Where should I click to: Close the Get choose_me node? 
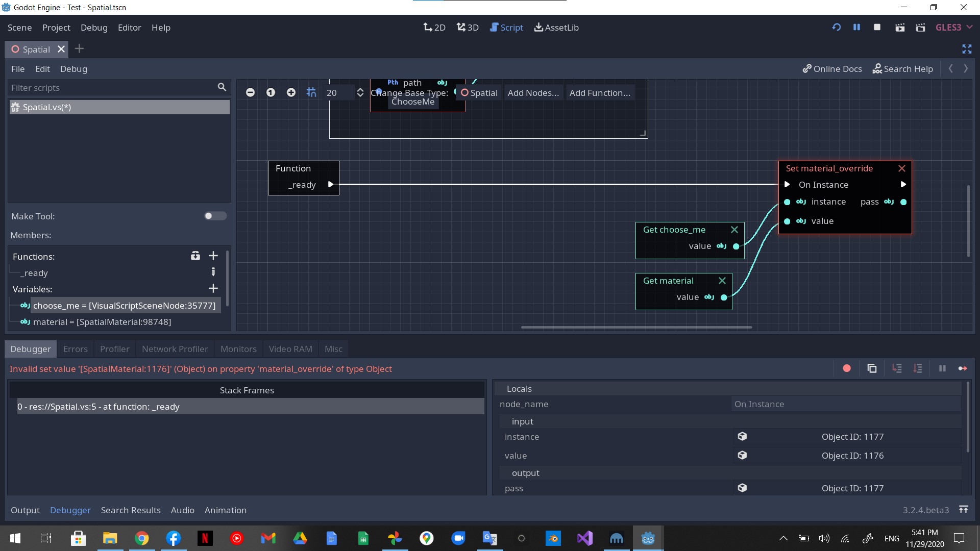734,230
